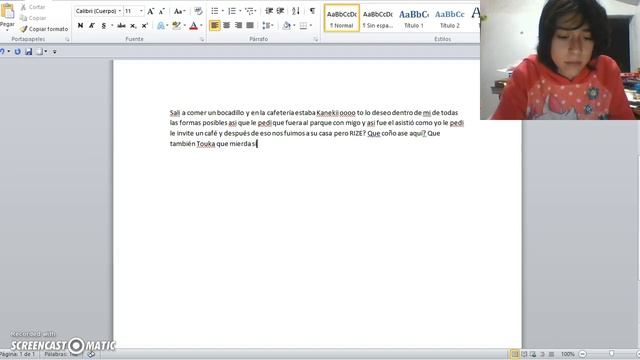
Task: Click Página: 1 de 1 in status bar
Action: coord(18,354)
